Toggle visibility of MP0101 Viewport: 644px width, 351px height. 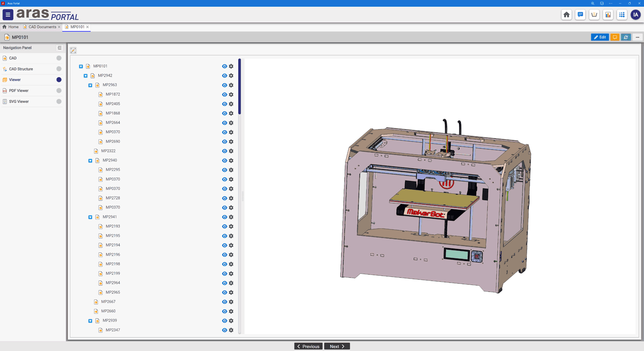point(225,66)
